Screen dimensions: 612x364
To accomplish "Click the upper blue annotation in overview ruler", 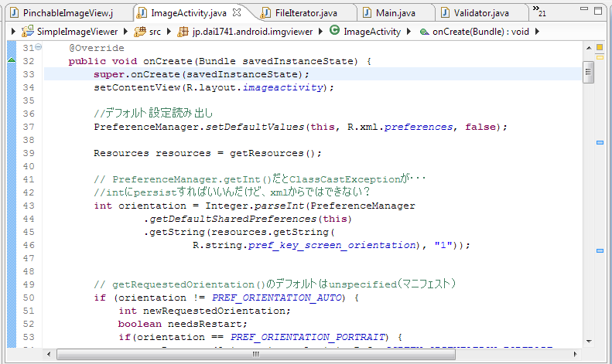I will [x=600, y=143].
